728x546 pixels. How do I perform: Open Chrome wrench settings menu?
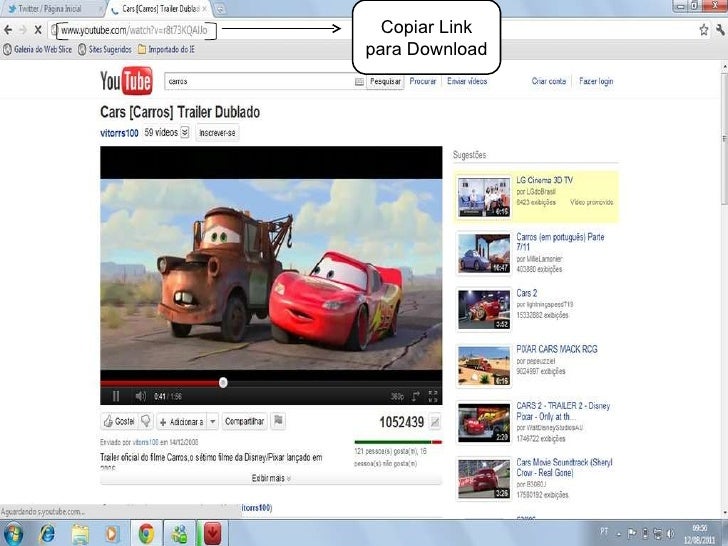(x=720, y=30)
